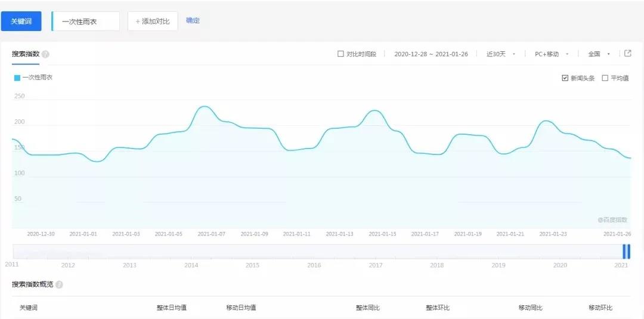
Task: Click the 搜索指数概览 section heading
Action: click(x=32, y=284)
